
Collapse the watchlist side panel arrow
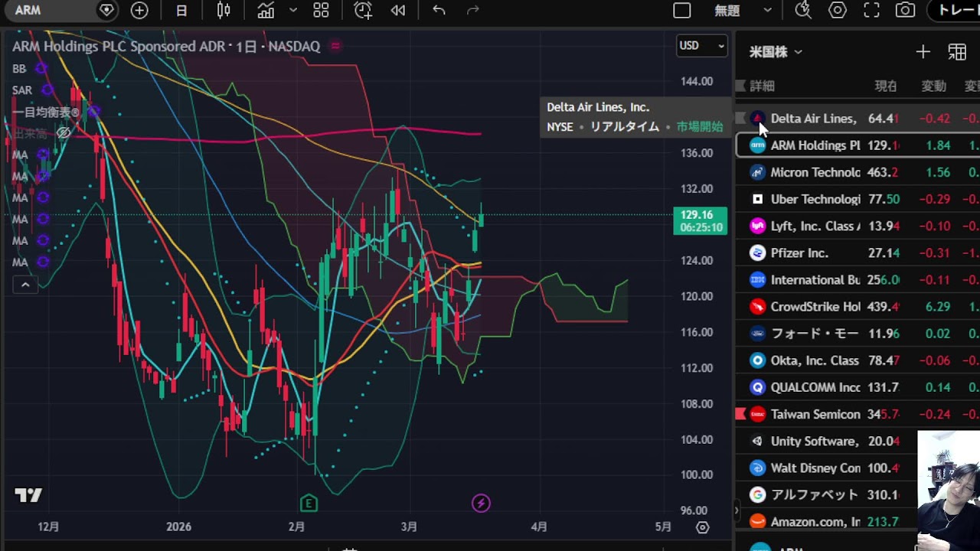(736, 509)
